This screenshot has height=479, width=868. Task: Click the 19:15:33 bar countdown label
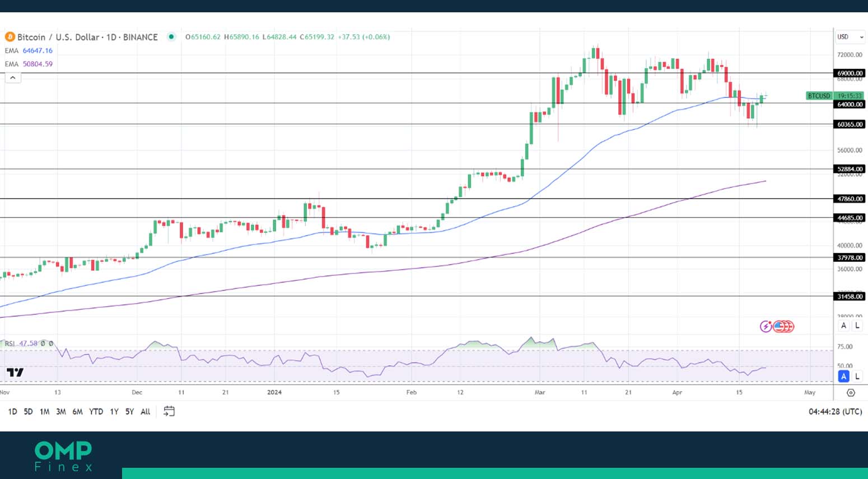click(x=850, y=96)
